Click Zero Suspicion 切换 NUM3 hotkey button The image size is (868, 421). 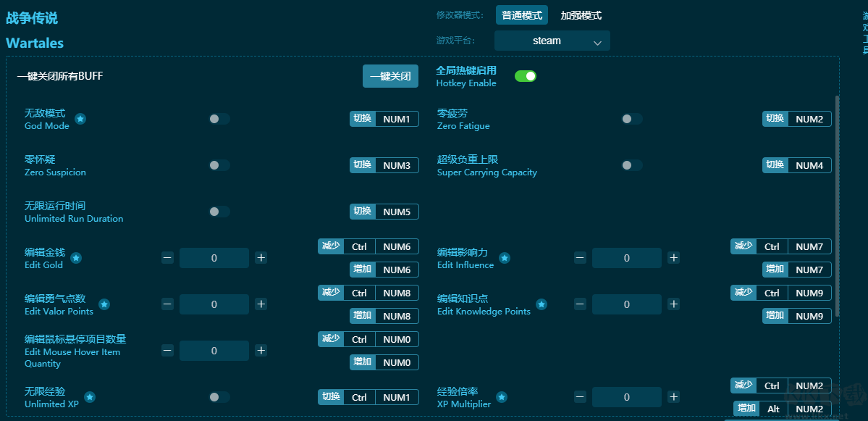click(384, 165)
